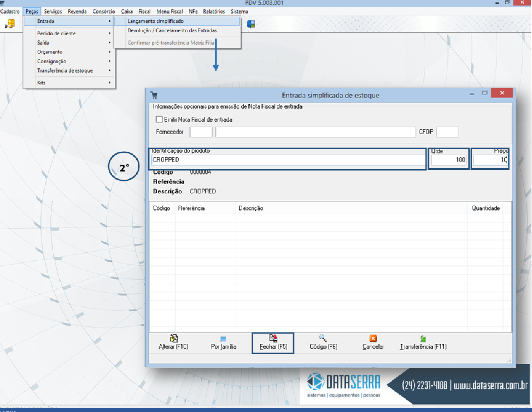Screen dimensions: 532x412
Task: Click the Alterar (F10) edit icon
Action: click(x=173, y=339)
